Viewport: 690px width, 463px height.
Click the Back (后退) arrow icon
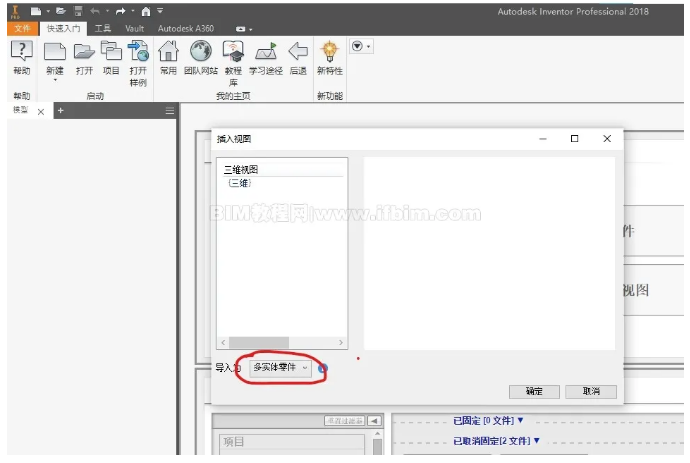pos(298,51)
